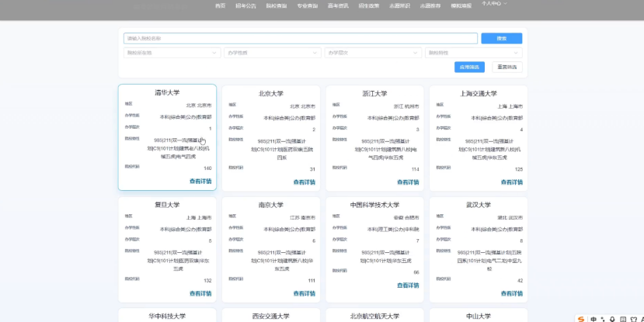Click the school code 114 on 浙江大学 card
This screenshot has height=322, width=644.
point(416,169)
